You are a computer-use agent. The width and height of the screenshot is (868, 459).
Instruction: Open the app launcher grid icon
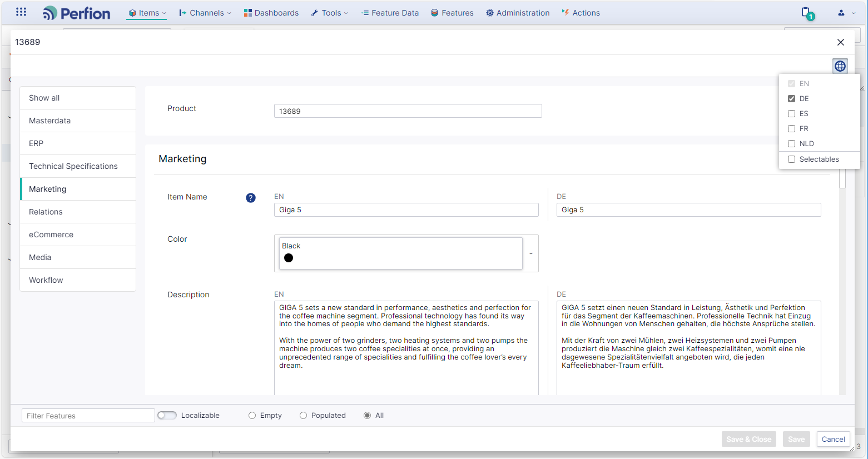click(21, 12)
